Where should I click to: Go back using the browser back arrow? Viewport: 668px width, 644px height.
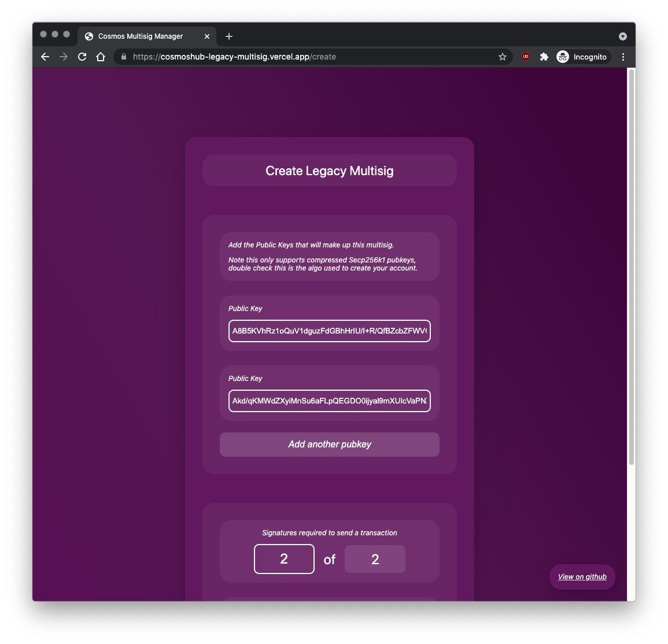point(45,57)
